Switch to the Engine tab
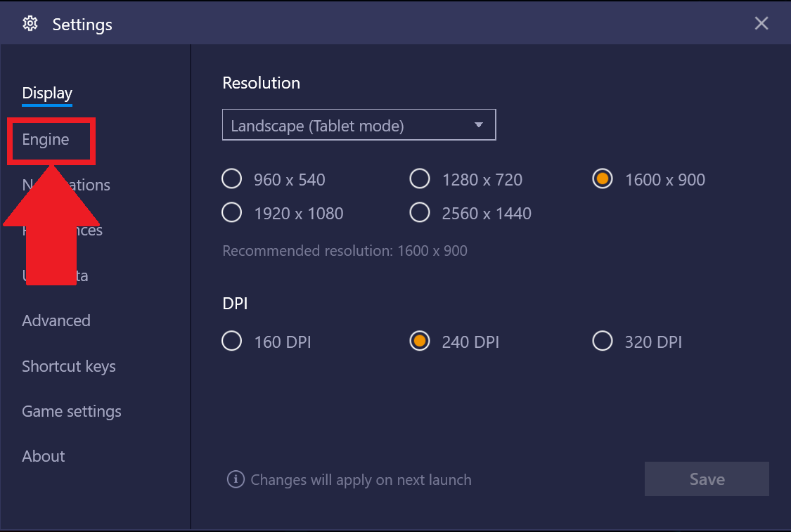 coord(46,139)
